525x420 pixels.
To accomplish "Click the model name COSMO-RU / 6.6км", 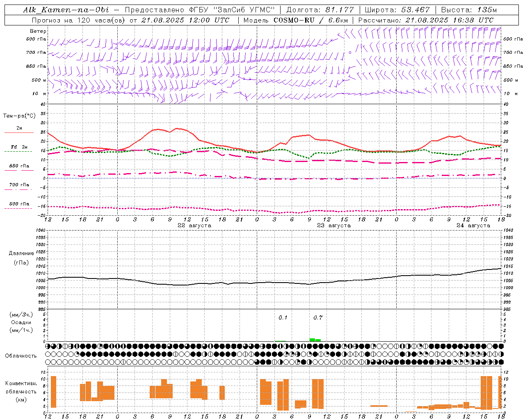I will [310, 20].
